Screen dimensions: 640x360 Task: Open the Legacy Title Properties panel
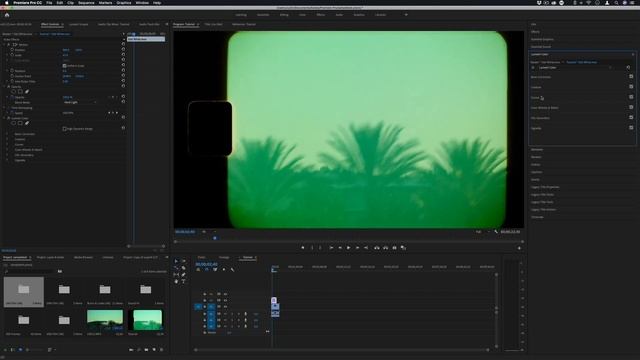pyautogui.click(x=545, y=187)
